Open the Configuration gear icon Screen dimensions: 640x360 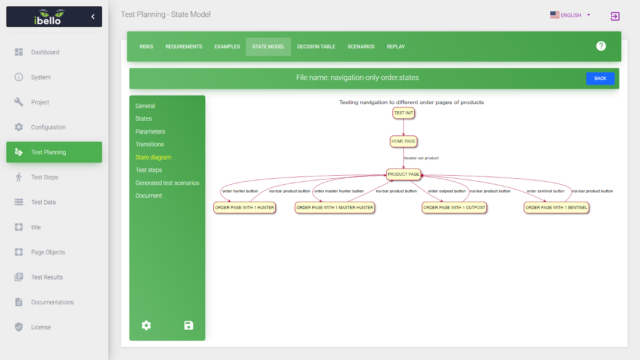click(x=19, y=127)
